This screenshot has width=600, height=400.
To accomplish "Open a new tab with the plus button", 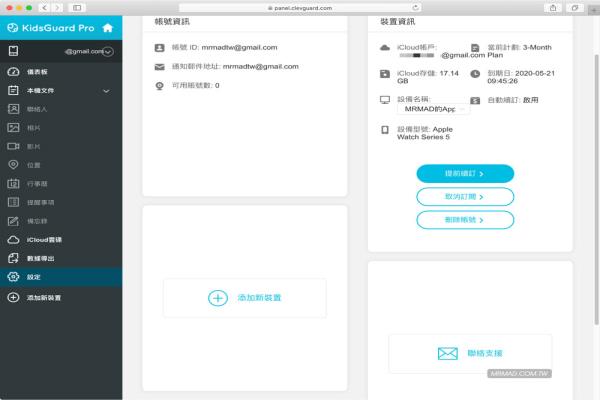I will click(x=594, y=10).
